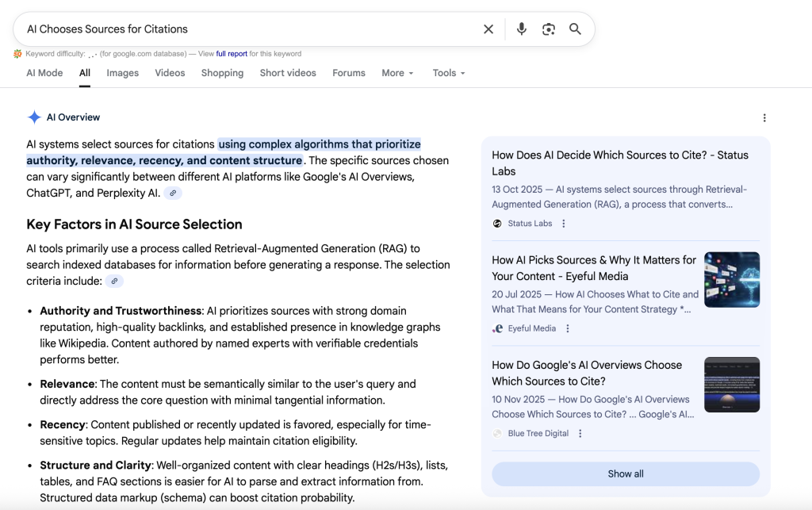Click the 'Recency' bullet label
The height and width of the screenshot is (510, 812).
tap(63, 424)
